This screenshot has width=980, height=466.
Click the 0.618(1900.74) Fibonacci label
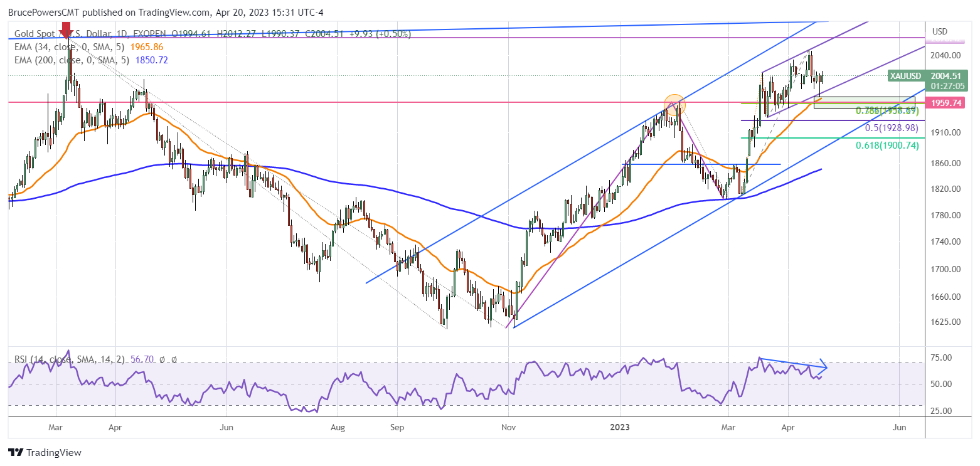pos(887,146)
